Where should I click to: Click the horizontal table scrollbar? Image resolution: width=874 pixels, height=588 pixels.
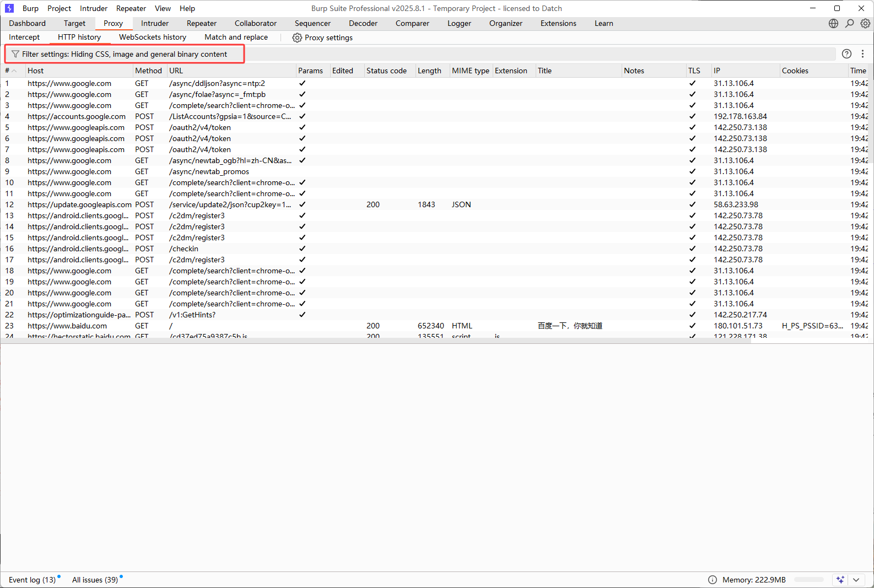coord(375,341)
